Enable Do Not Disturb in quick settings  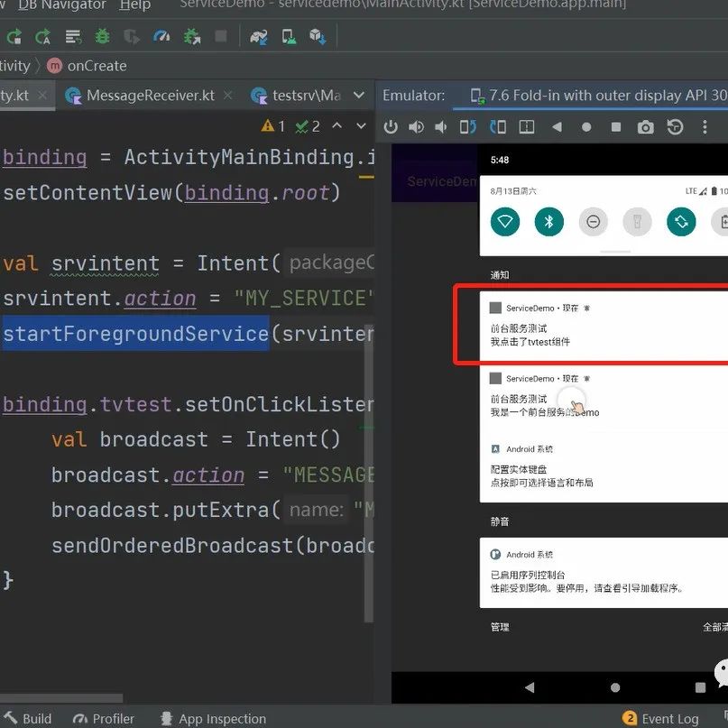[x=594, y=222]
